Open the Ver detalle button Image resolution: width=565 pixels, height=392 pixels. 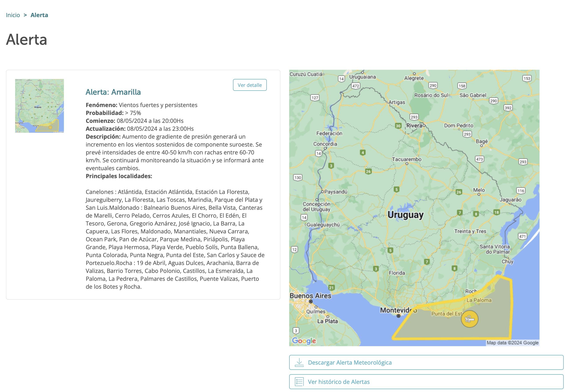249,85
